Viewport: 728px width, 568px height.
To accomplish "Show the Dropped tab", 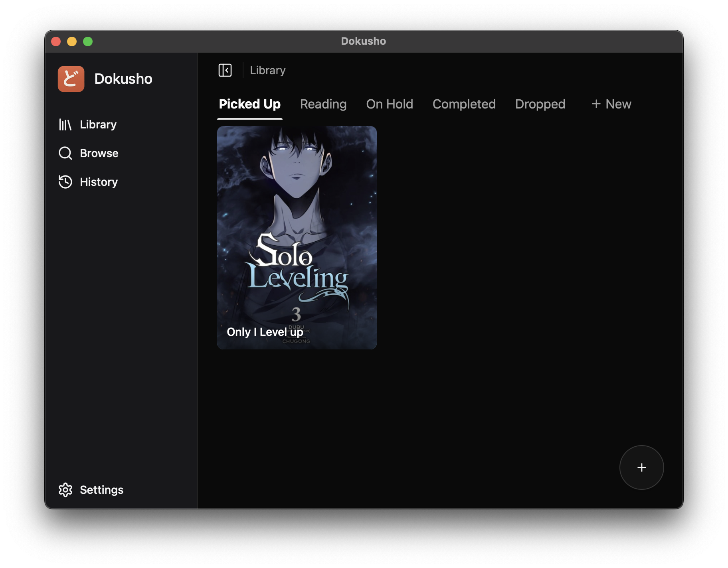I will click(540, 104).
